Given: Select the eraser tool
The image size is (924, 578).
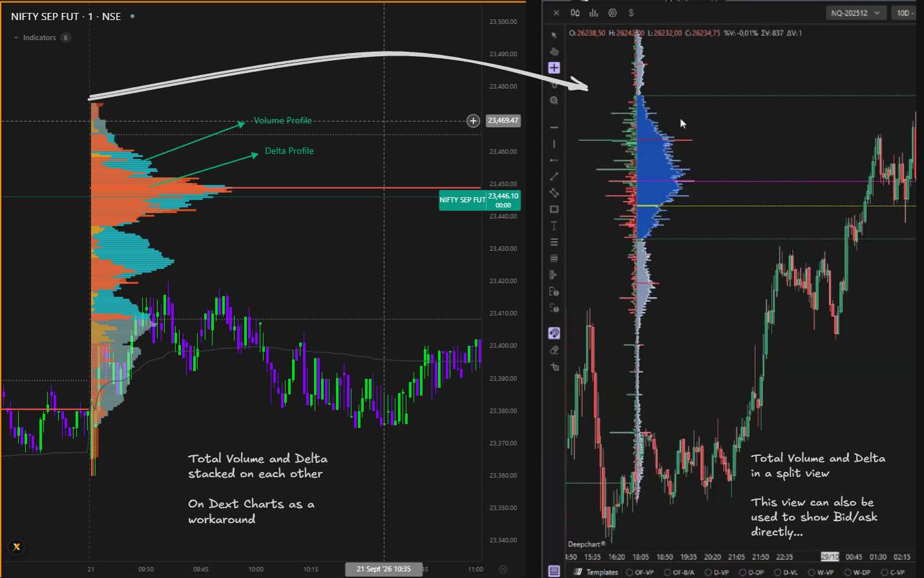Looking at the screenshot, I should pos(554,350).
